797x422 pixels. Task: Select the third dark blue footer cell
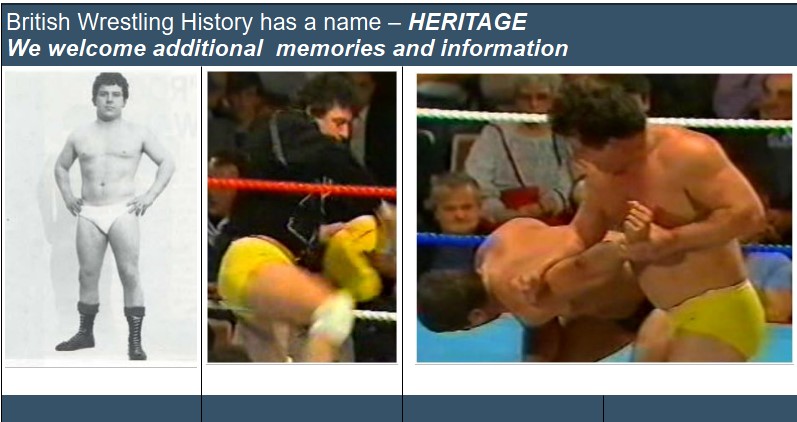point(503,409)
